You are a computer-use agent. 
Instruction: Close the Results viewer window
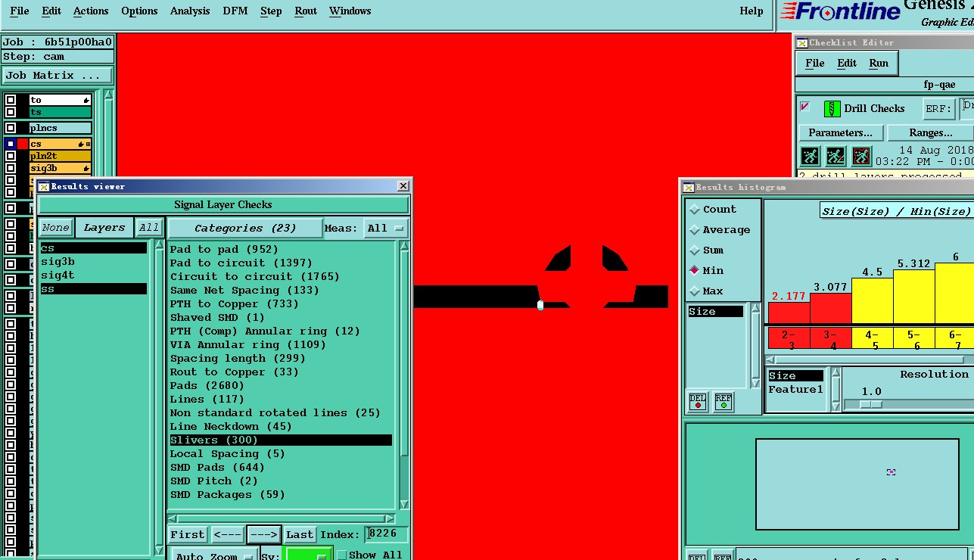tap(403, 186)
